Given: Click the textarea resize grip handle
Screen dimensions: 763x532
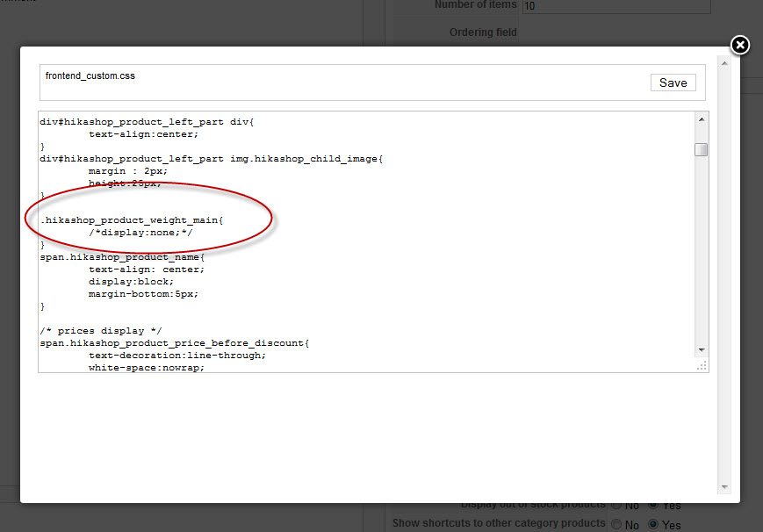Looking at the screenshot, I should (702, 366).
